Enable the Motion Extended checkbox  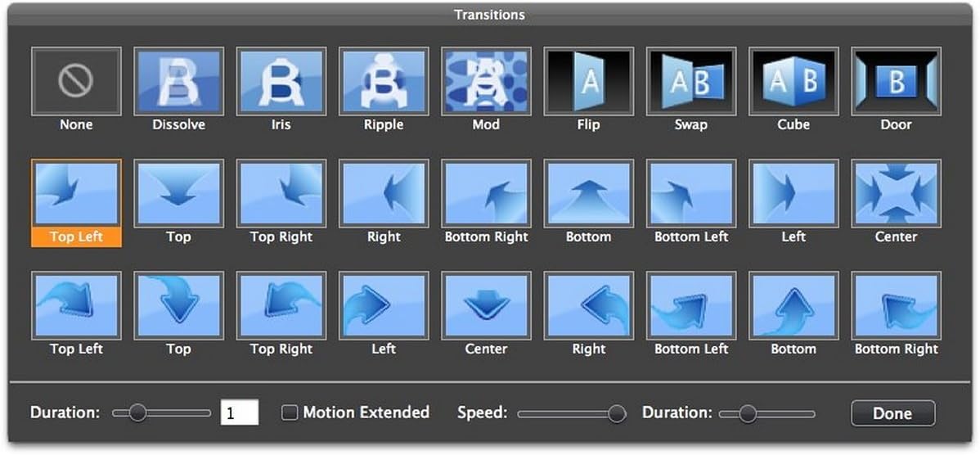tap(290, 413)
